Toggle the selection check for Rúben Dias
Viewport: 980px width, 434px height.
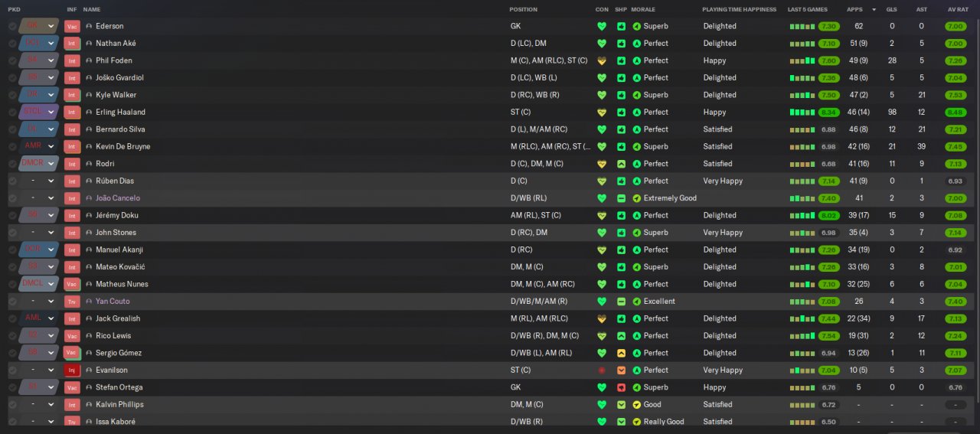pyautogui.click(x=12, y=181)
